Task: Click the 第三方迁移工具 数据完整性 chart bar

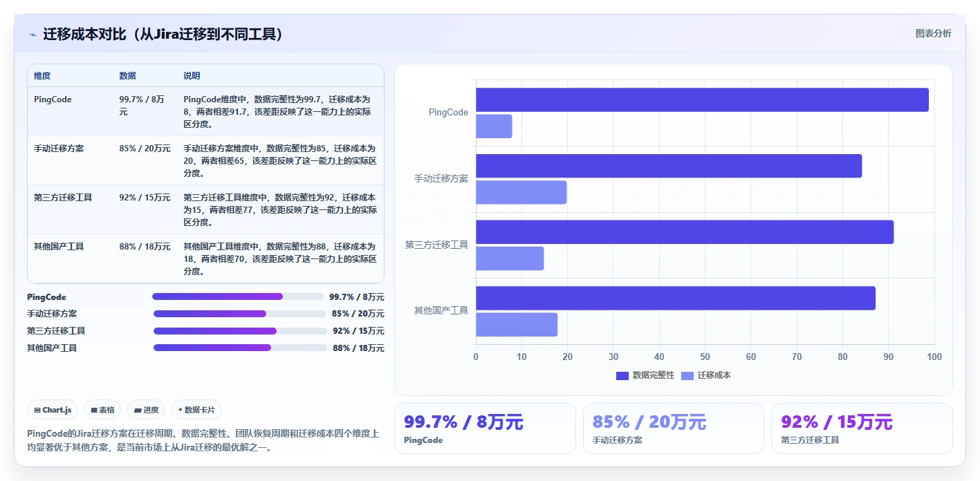Action: pos(685,232)
